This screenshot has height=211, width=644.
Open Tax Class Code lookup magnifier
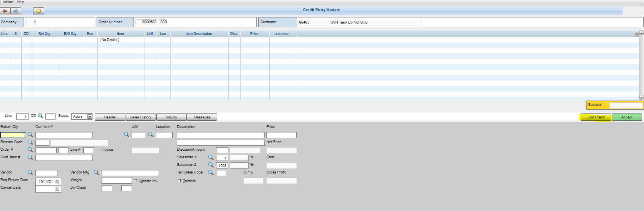point(211,172)
